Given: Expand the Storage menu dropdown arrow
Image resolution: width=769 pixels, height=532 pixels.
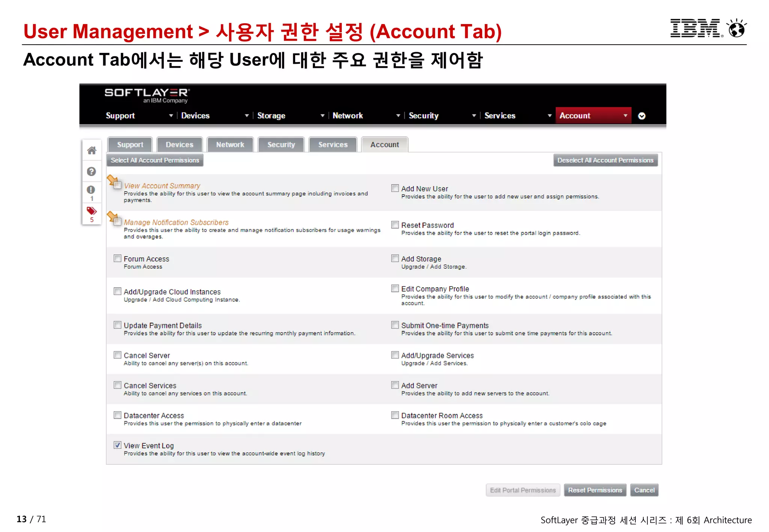Looking at the screenshot, I should pos(322,116).
